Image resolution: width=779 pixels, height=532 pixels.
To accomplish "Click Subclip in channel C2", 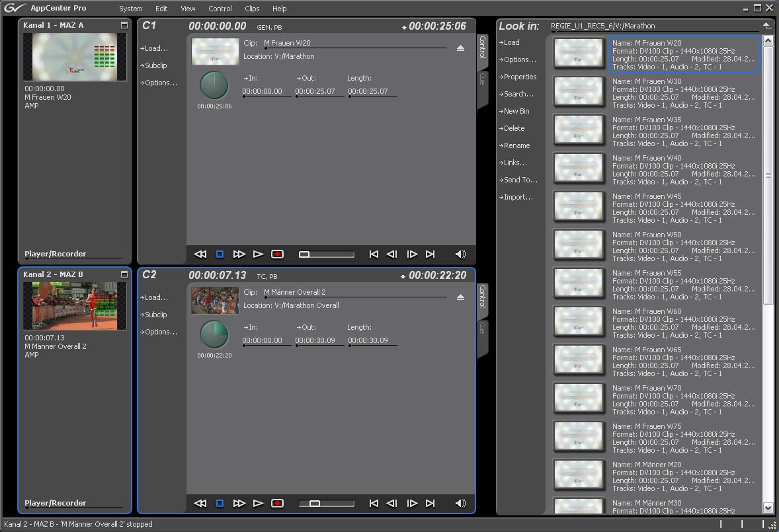I will 153,315.
